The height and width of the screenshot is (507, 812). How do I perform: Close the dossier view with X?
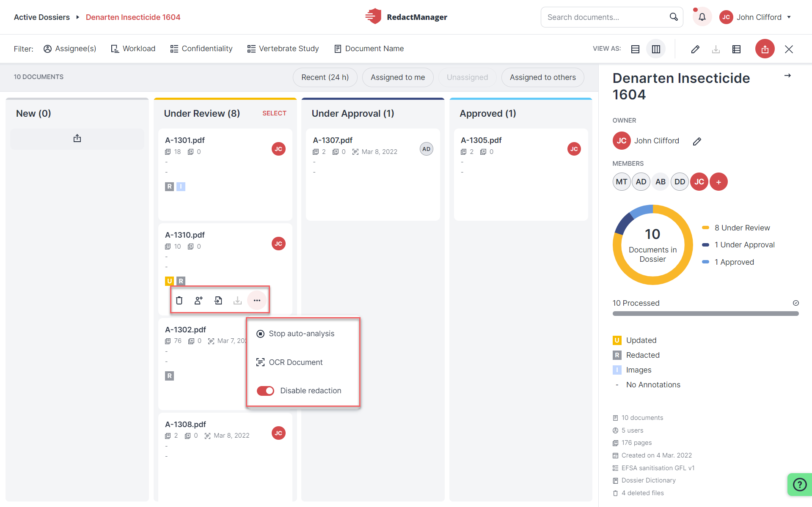click(x=789, y=49)
